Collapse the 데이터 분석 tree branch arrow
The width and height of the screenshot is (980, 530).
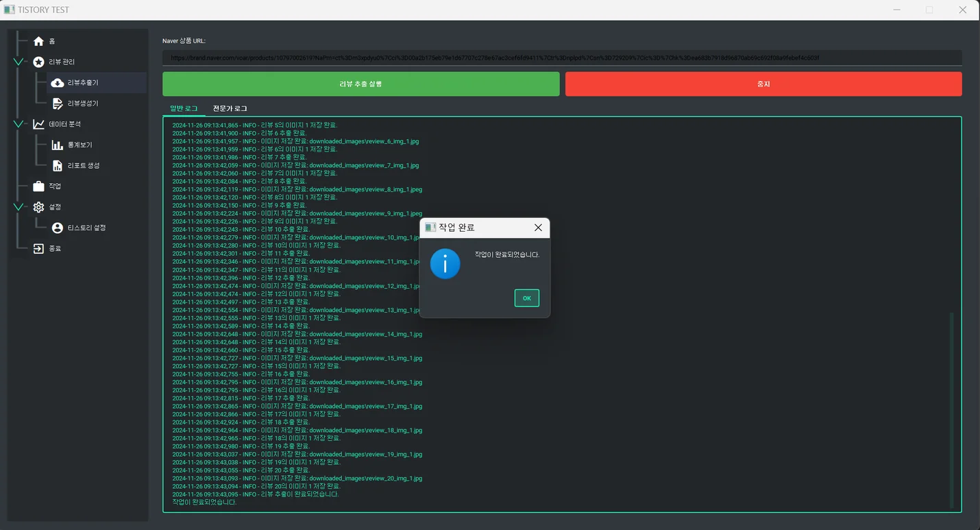click(19, 124)
